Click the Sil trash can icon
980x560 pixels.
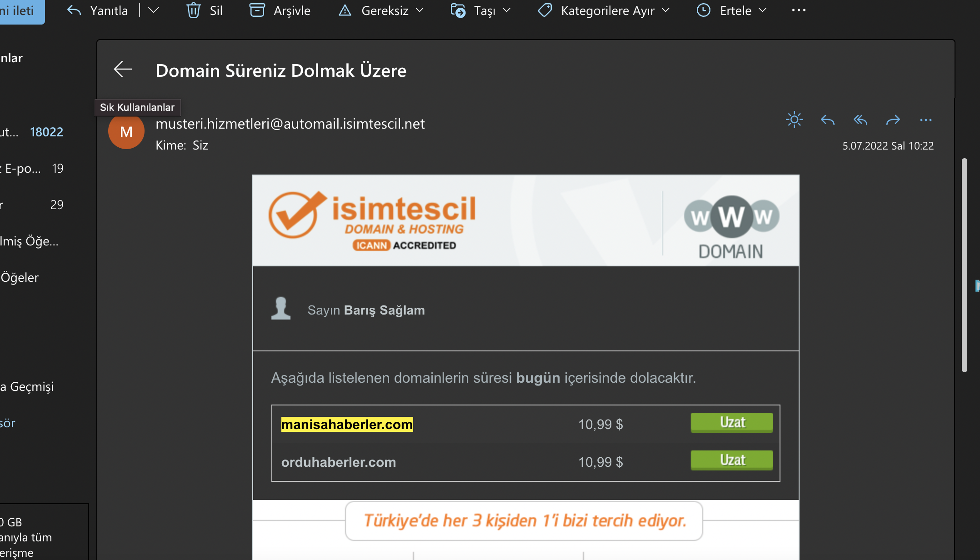(x=194, y=10)
